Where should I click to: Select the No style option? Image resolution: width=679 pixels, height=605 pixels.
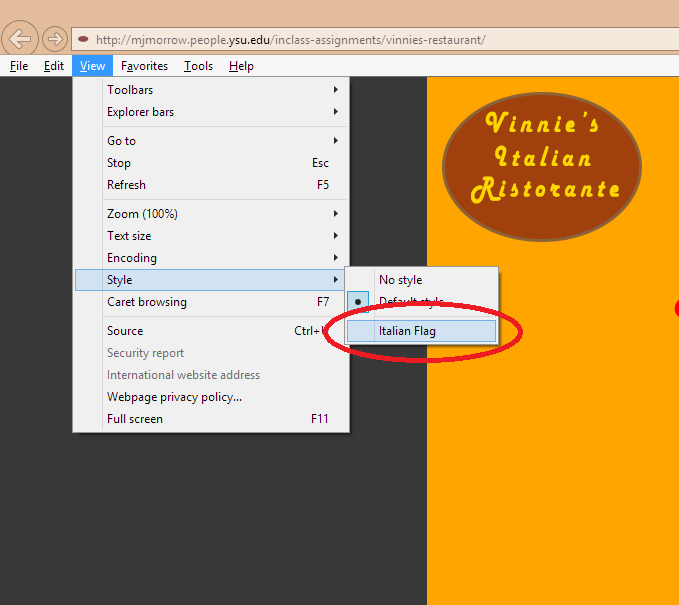point(400,280)
